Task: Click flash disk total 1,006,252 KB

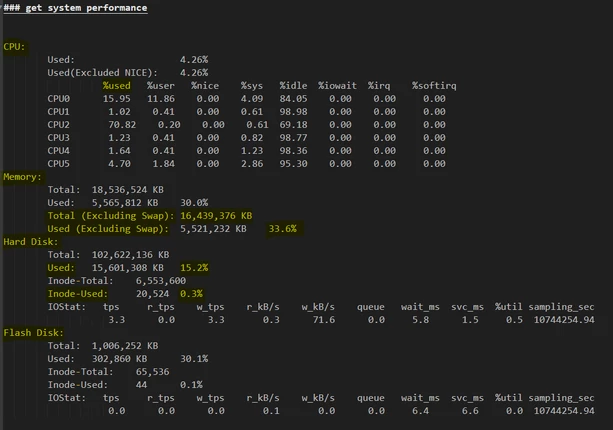Action: [x=125, y=346]
